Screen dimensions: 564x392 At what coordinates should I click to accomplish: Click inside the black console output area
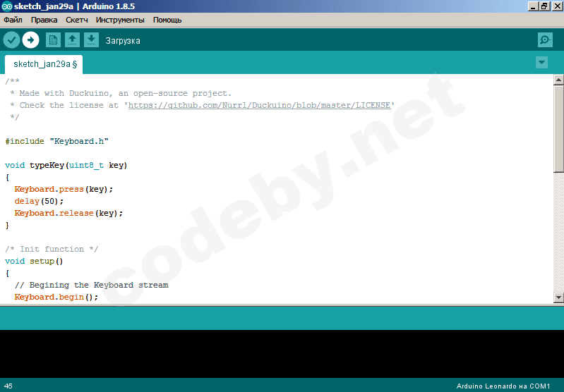tap(282, 353)
